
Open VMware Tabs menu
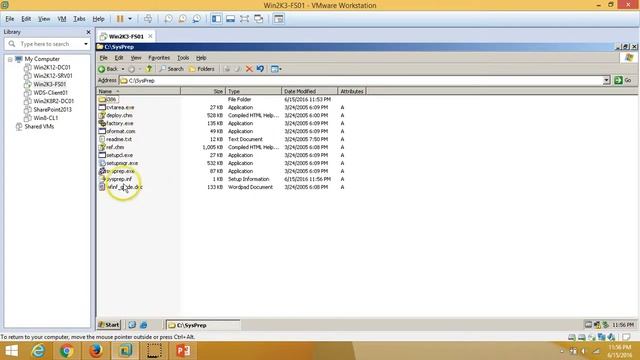(x=79, y=19)
